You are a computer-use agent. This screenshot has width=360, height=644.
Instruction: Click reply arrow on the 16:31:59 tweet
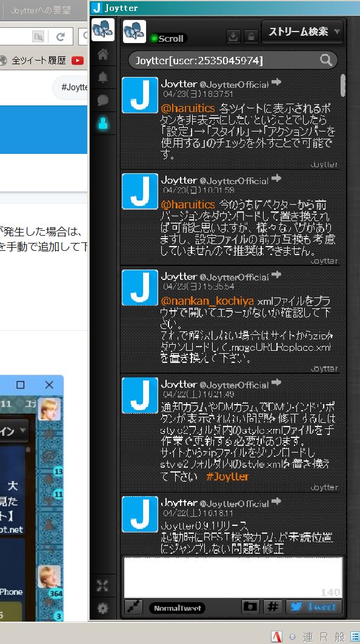(x=276, y=178)
